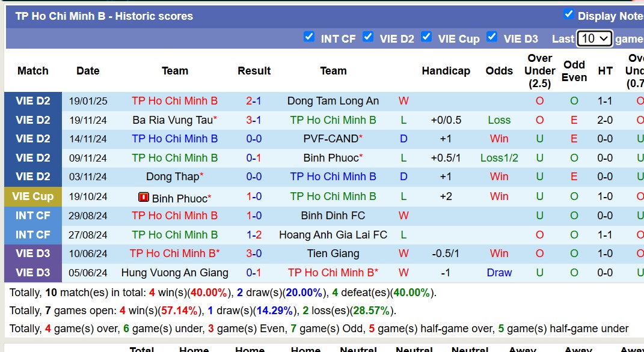Click the VIE D3 badge on the 10/06/24 row
This screenshot has width=644, height=352.
(x=32, y=253)
